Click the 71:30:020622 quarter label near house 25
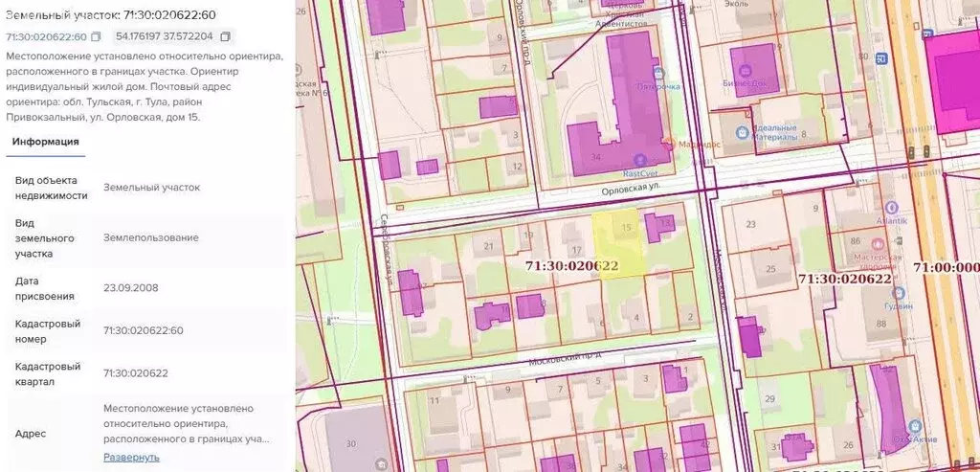Viewport: 980px width, 472px height. [844, 279]
